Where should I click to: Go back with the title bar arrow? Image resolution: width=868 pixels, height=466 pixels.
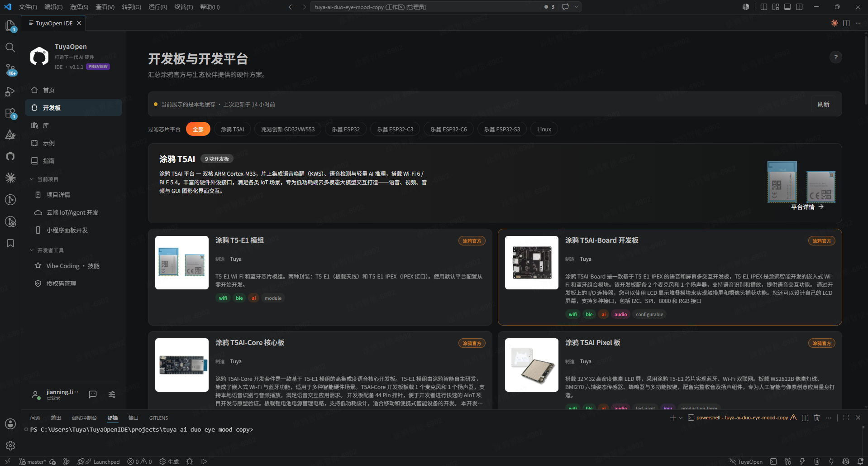291,7
